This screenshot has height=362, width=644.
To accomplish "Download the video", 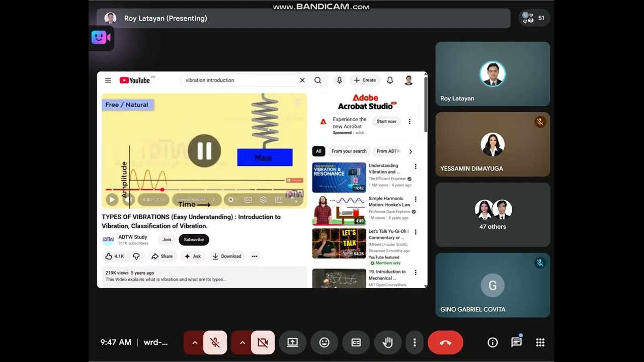I will 227,256.
